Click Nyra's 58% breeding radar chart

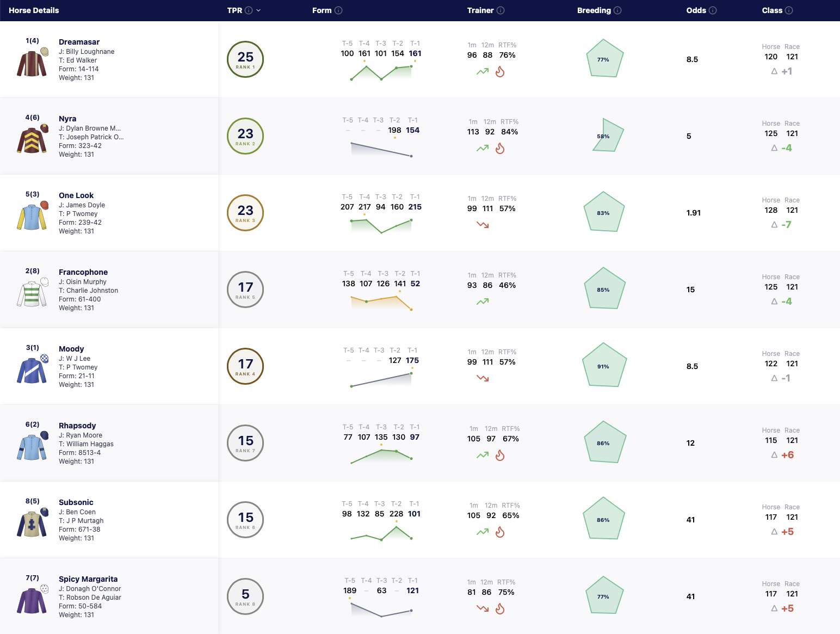(608, 135)
